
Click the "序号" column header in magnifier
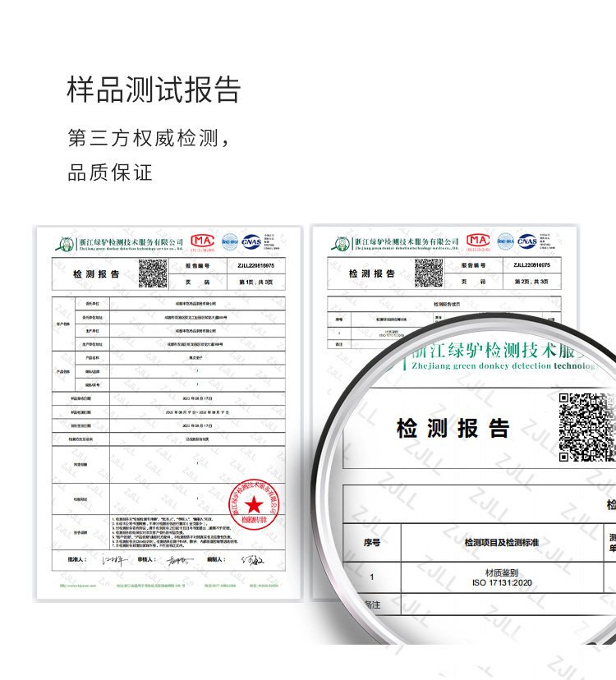pyautogui.click(x=372, y=543)
